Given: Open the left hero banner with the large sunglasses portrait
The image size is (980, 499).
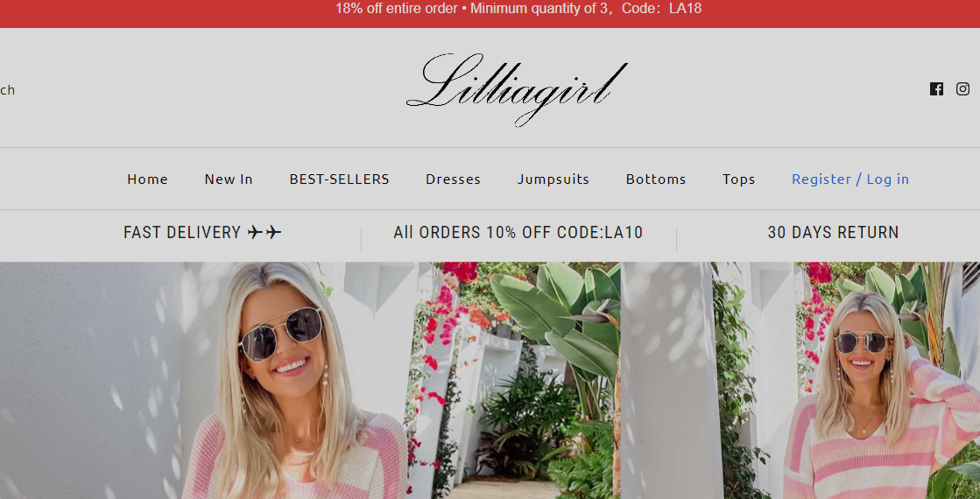Looking at the screenshot, I should [x=310, y=380].
